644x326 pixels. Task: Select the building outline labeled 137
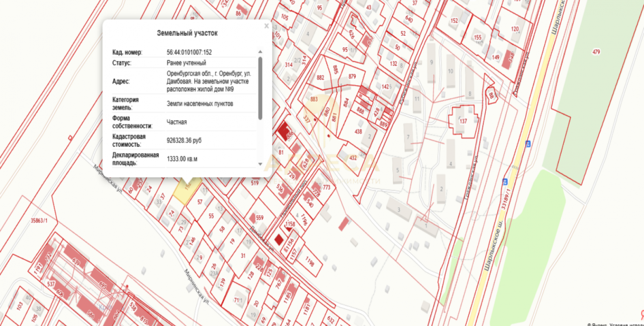click(x=463, y=121)
